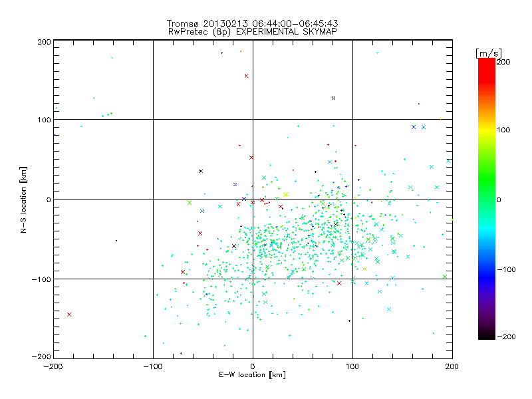Pick the black bottom end of the velocity color bar

[x=487, y=336]
